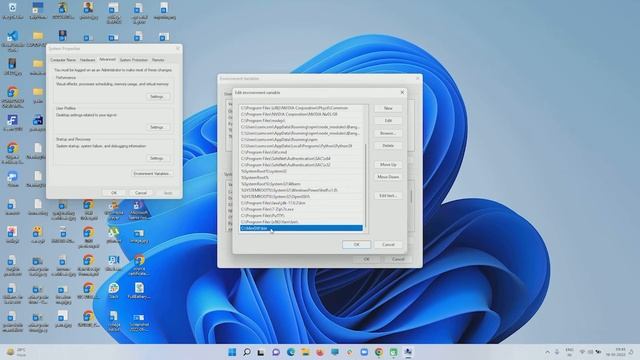Select the WindowsPowerShell\v1.0 path entry
640x360 pixels.
pyautogui.click(x=301, y=190)
